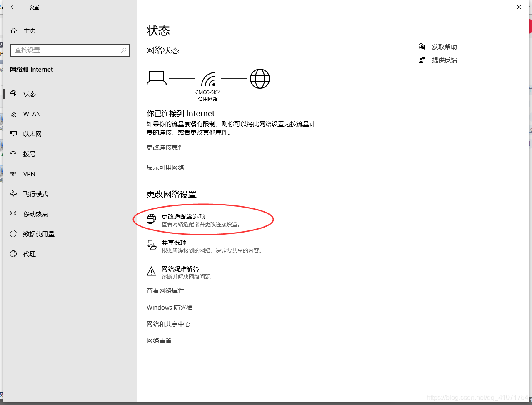532x405 pixels.
Task: Open the VPN settings icon
Action: coord(13,174)
